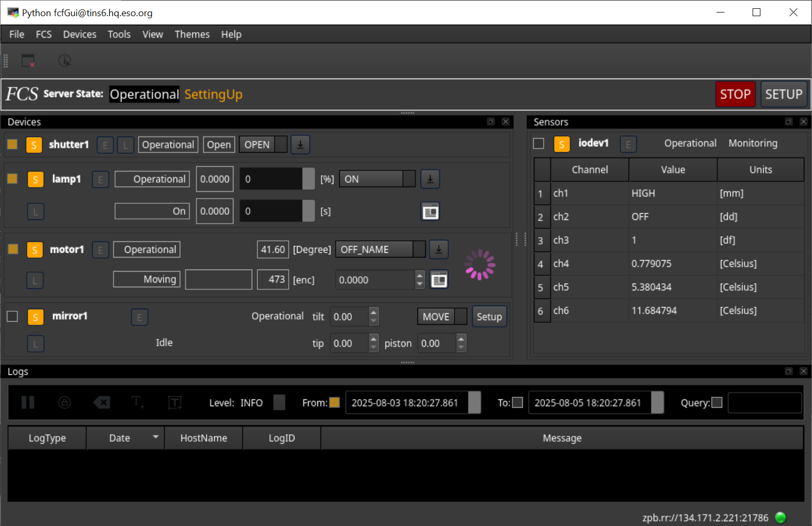Open the Themes menu

tap(192, 34)
